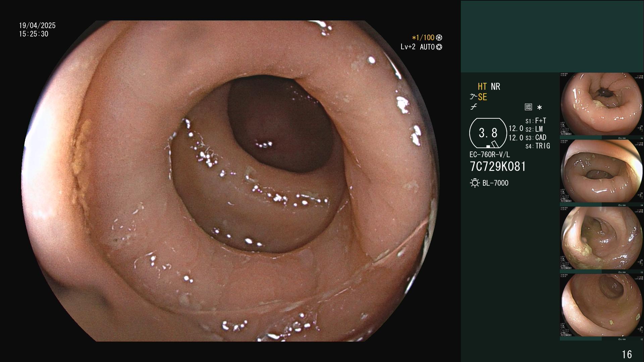The image size is (644, 362).
Task: Click the asterisk indicator beside settings icon
Action: pyautogui.click(x=539, y=108)
